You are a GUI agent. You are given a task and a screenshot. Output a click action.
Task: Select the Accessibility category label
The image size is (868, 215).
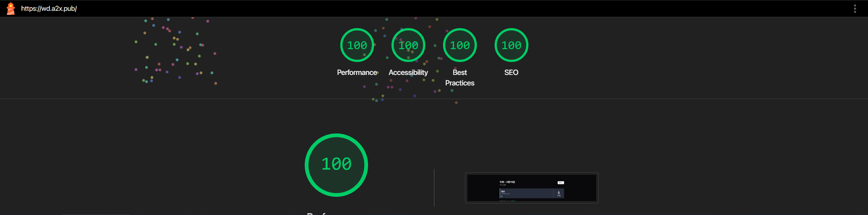pos(408,73)
